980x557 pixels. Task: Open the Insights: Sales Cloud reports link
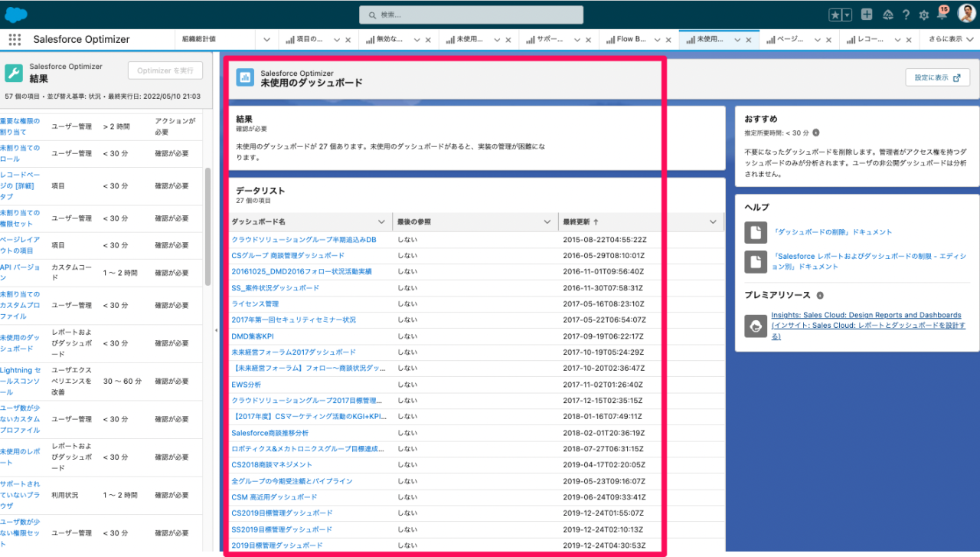click(x=867, y=326)
